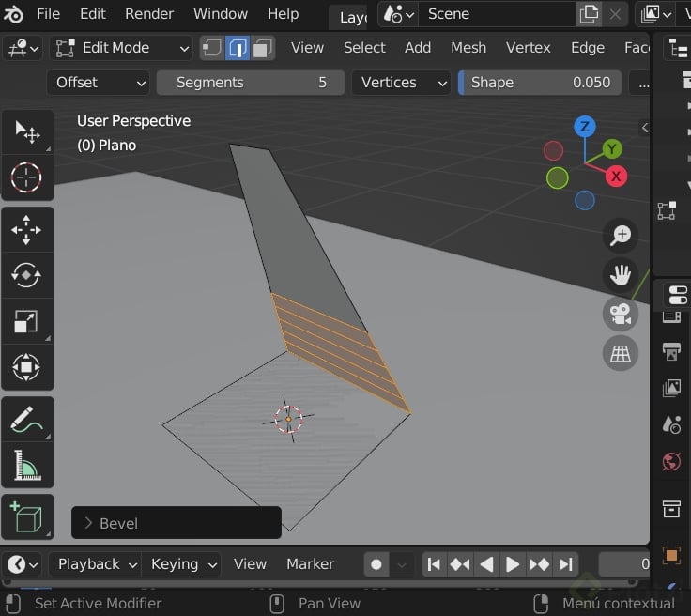The width and height of the screenshot is (691, 616).
Task: Open the Vertex menu
Action: tap(528, 48)
